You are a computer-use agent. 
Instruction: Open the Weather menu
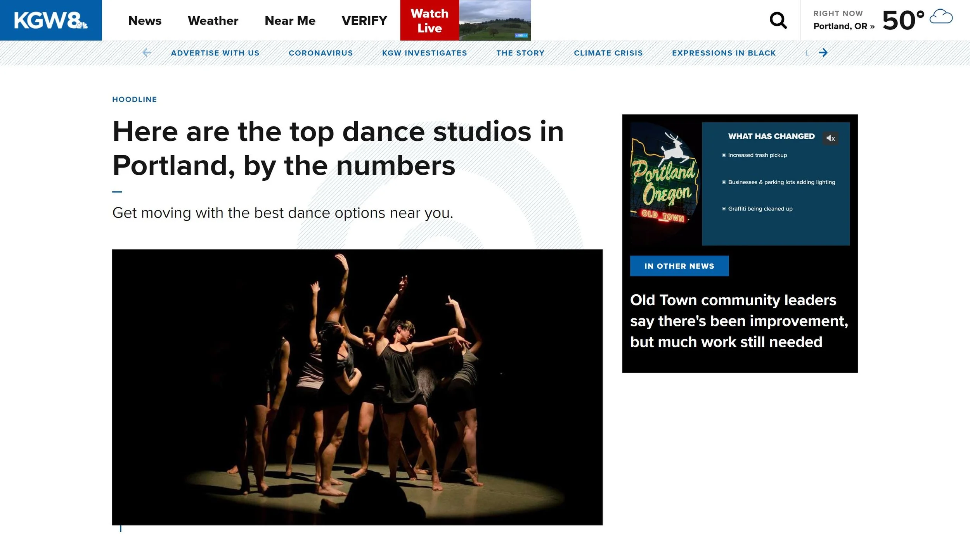pyautogui.click(x=213, y=21)
